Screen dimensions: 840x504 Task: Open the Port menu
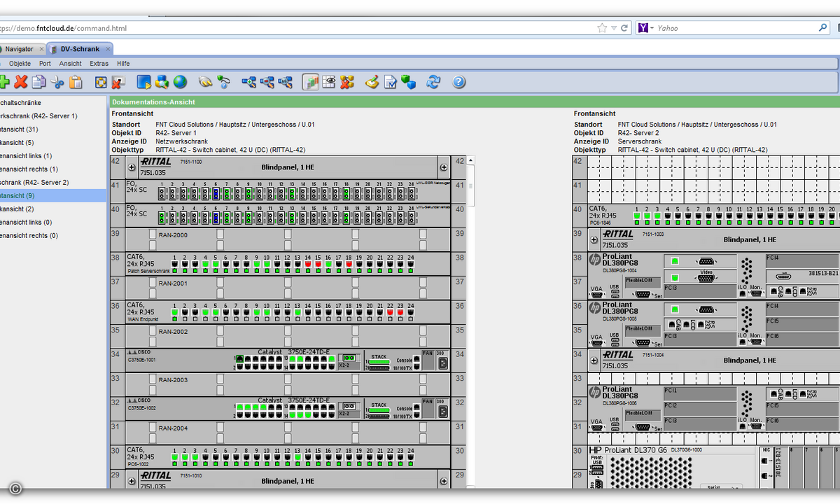click(x=45, y=64)
